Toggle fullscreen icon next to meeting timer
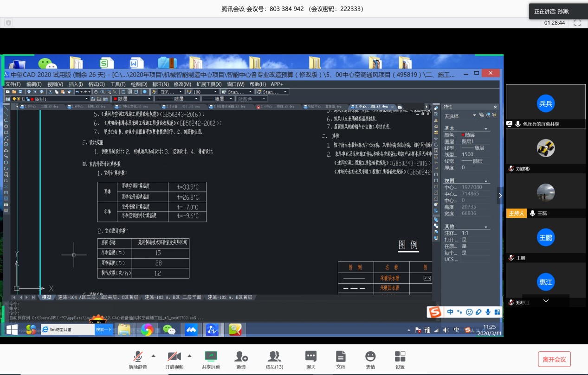 pyautogui.click(x=577, y=23)
